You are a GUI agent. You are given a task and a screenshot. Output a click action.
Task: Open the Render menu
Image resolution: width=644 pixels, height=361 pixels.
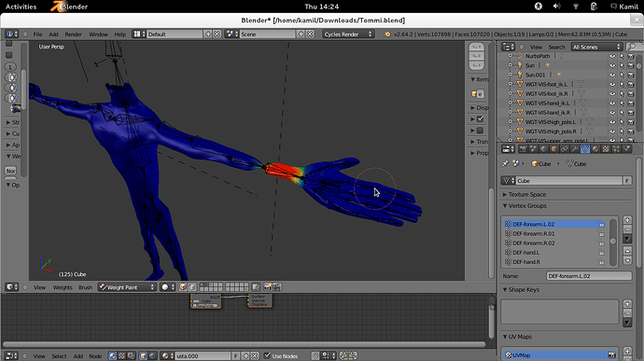(x=73, y=35)
